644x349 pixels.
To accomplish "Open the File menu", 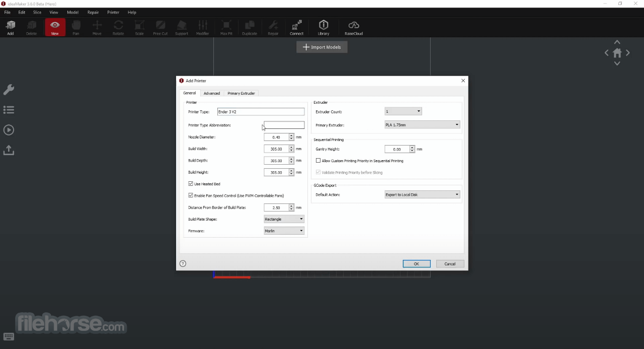I will click(7, 12).
